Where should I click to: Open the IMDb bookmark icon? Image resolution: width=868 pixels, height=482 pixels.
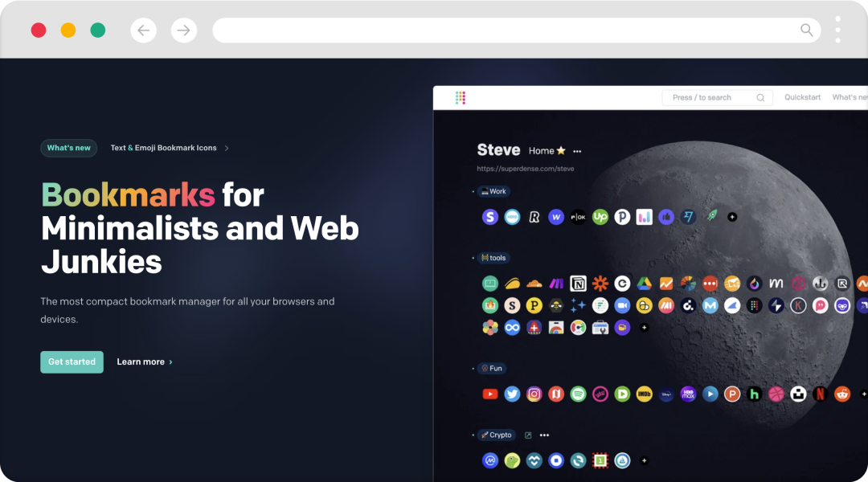tap(644, 394)
